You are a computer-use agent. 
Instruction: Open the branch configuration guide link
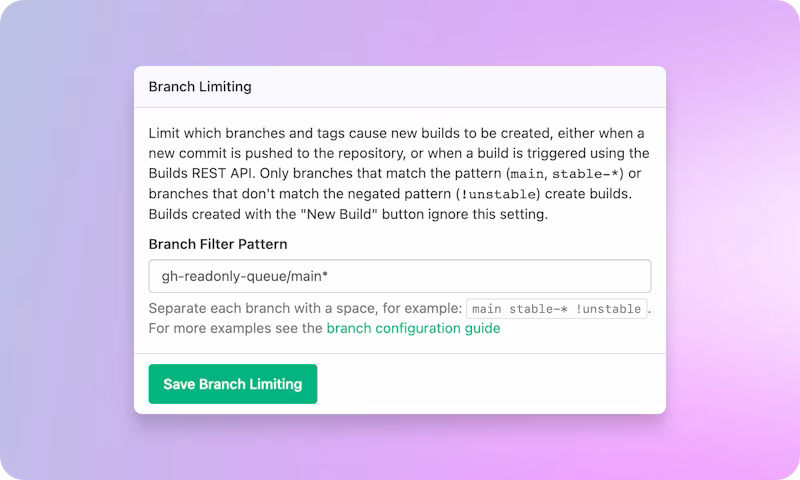[413, 328]
